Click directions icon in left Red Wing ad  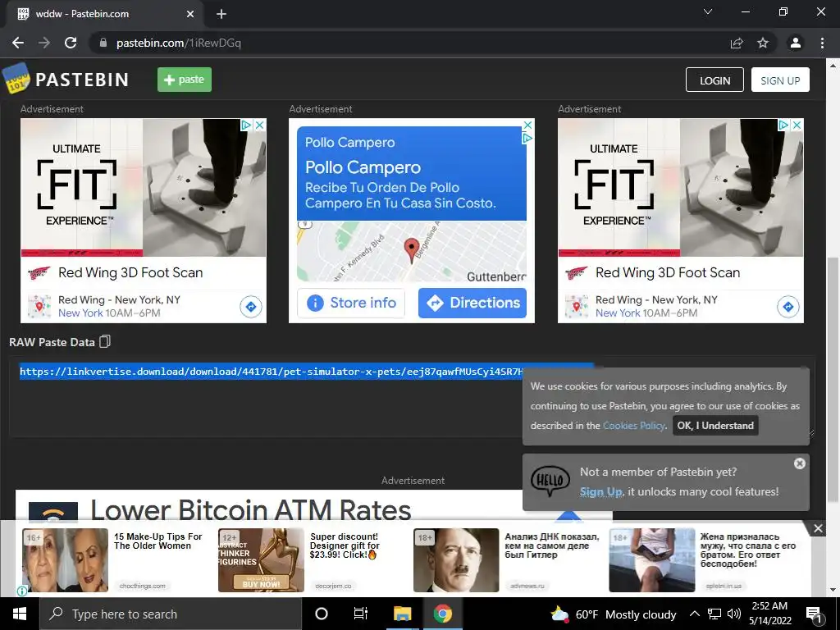point(251,307)
